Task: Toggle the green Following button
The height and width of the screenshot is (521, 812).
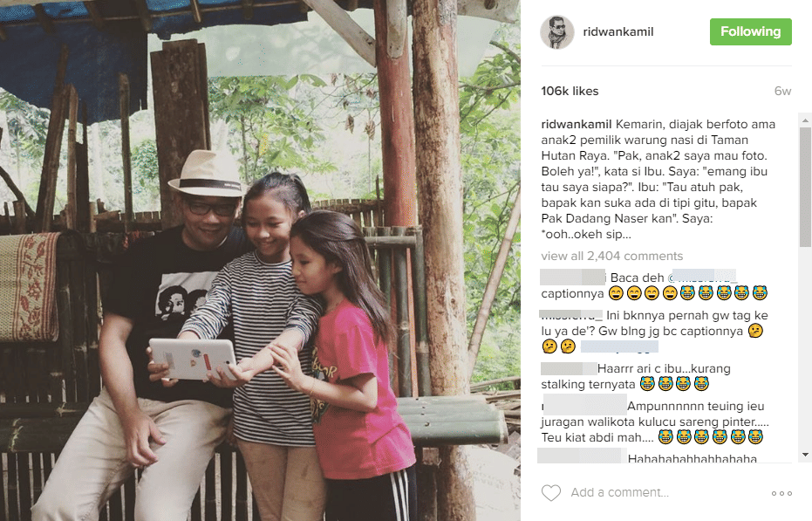Action: (x=750, y=31)
